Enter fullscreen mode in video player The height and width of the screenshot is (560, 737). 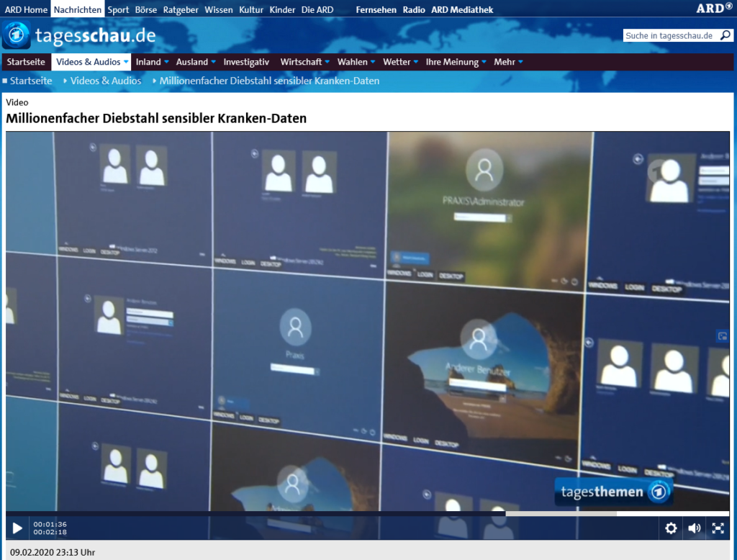(x=718, y=528)
